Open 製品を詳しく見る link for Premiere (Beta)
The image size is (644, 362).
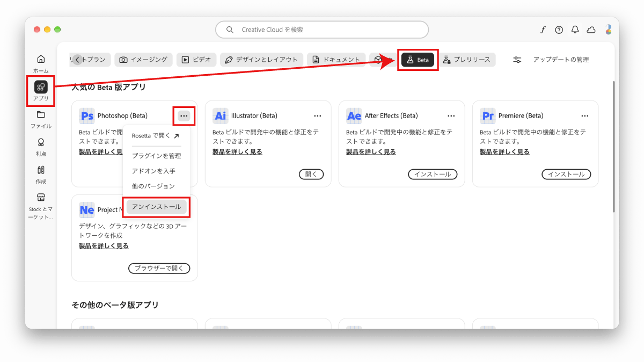click(504, 152)
